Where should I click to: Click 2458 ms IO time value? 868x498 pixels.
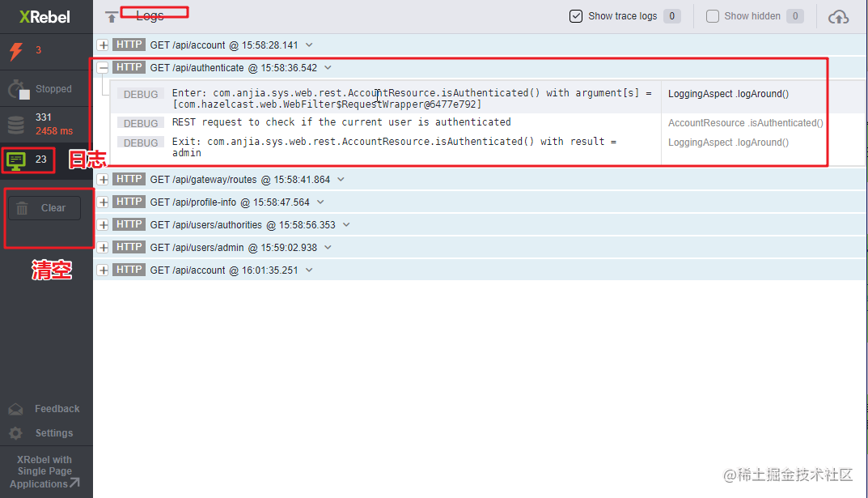[x=54, y=131]
